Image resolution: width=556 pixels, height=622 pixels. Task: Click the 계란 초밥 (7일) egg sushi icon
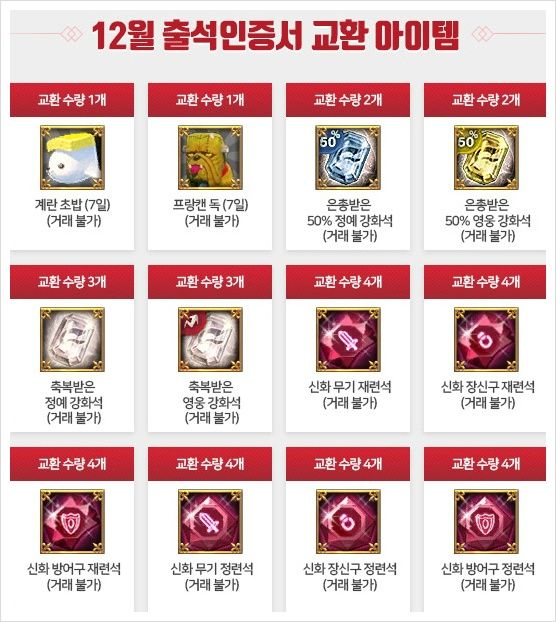click(72, 157)
